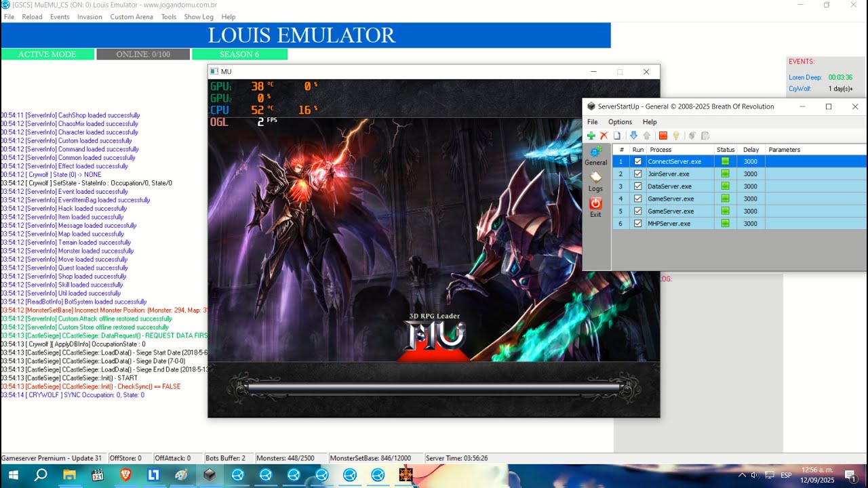
Task: Click the SEASON 6 green label
Action: pyautogui.click(x=239, y=54)
